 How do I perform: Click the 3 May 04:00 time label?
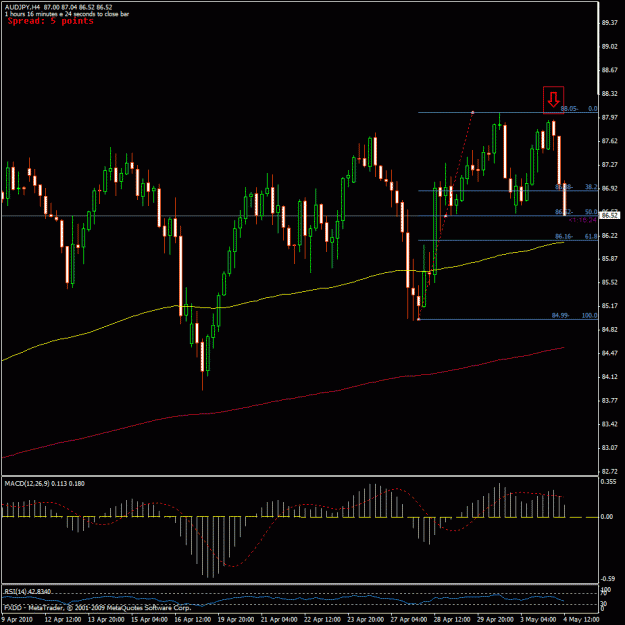pos(539,619)
